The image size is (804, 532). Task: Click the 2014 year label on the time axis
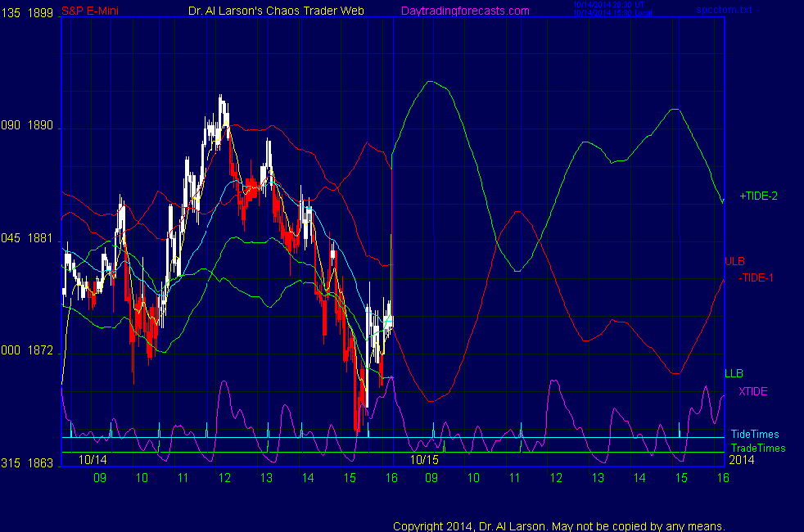pos(739,460)
